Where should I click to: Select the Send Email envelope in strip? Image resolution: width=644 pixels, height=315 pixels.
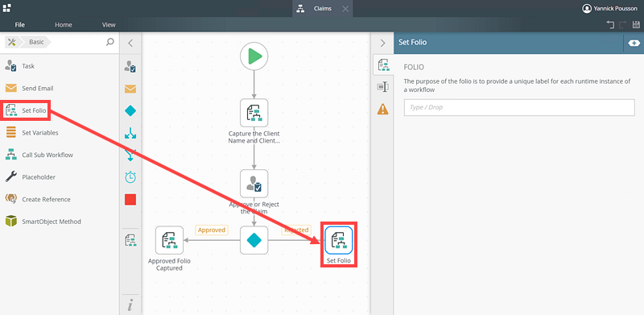click(130, 89)
